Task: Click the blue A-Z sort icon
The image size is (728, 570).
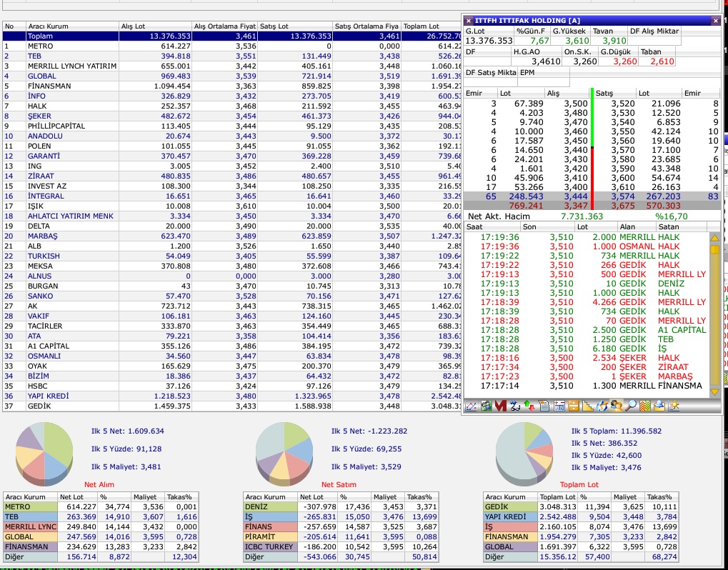Action: (x=514, y=406)
